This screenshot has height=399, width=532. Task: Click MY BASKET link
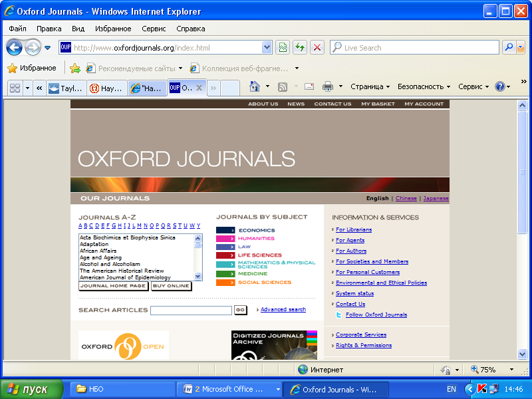[x=378, y=104]
